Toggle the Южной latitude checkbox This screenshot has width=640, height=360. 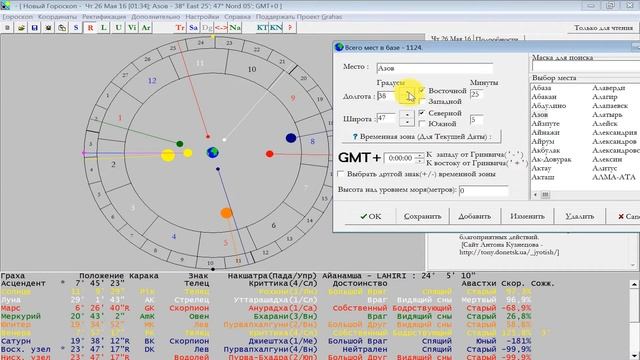pyautogui.click(x=422, y=123)
